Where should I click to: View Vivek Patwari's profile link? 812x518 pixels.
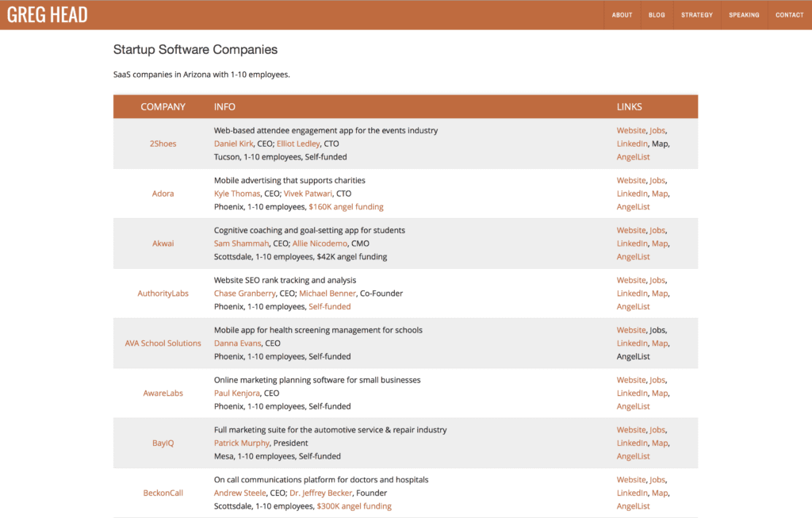pyautogui.click(x=308, y=194)
